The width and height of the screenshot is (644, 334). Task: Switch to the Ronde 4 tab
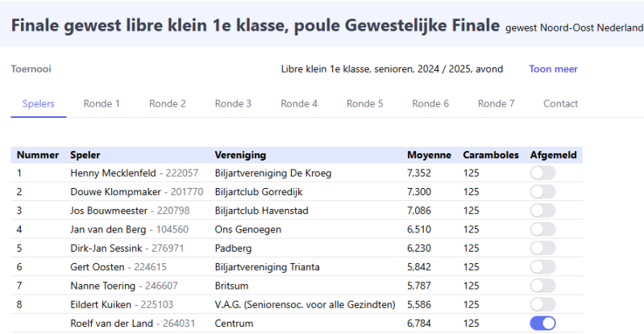299,103
